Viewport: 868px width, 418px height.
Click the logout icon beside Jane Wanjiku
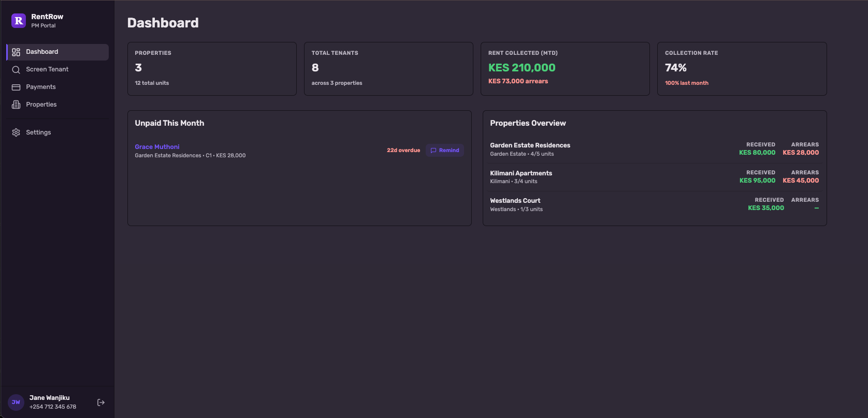pyautogui.click(x=101, y=402)
